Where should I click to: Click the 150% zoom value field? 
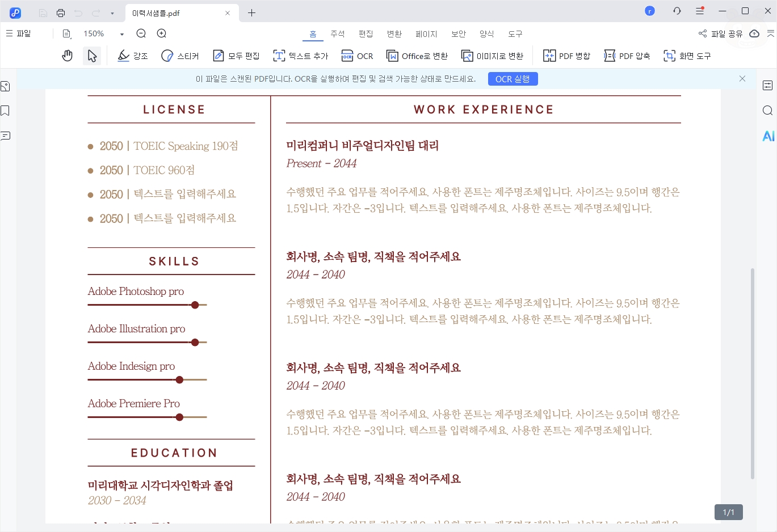coord(94,33)
